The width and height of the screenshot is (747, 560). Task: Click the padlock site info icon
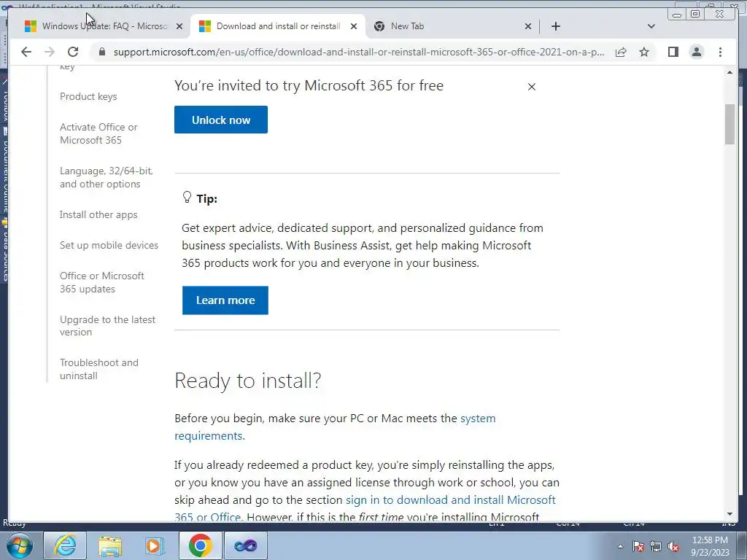[x=101, y=52]
